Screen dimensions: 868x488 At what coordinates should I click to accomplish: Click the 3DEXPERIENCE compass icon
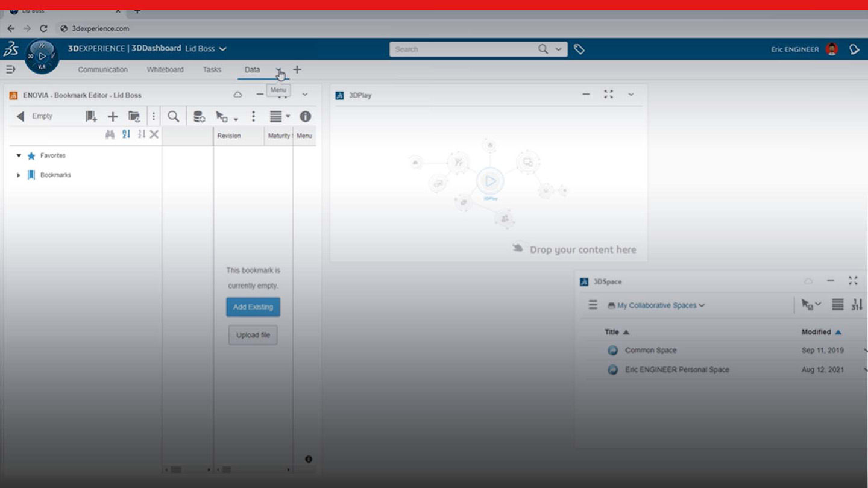(x=42, y=57)
